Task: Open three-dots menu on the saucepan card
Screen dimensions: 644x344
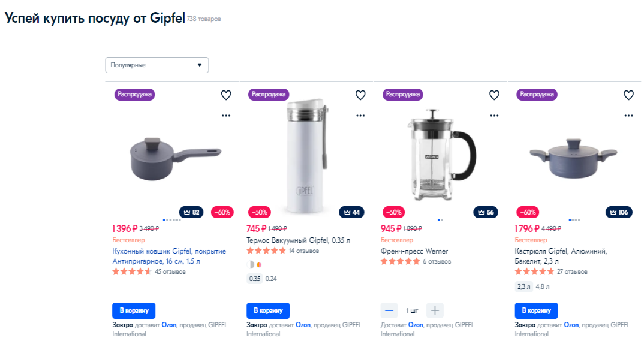Action: (226, 116)
